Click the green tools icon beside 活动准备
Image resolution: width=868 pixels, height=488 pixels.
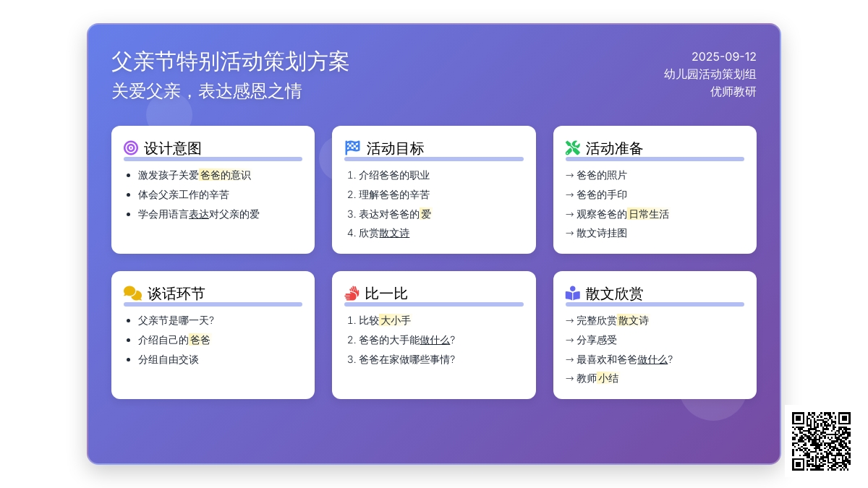pos(573,148)
